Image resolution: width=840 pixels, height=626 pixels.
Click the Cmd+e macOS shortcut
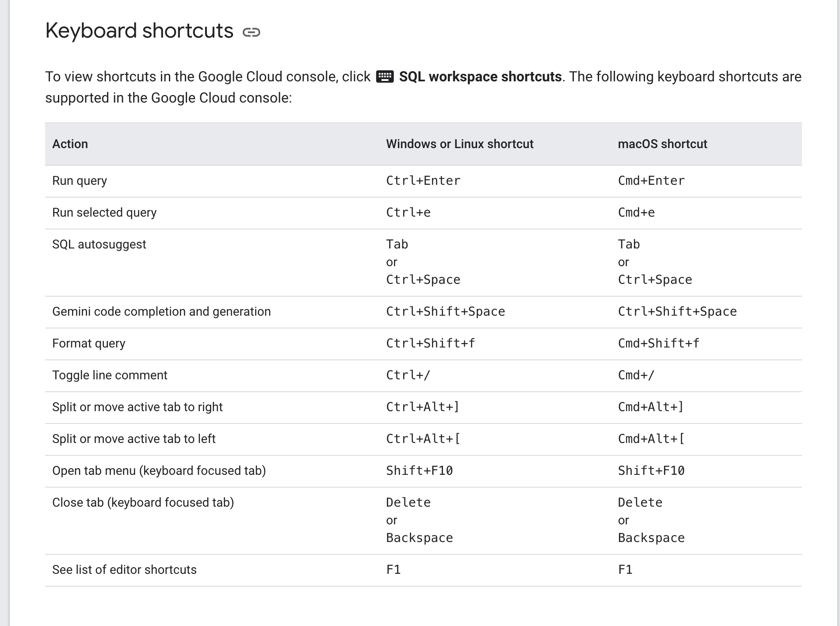click(636, 212)
